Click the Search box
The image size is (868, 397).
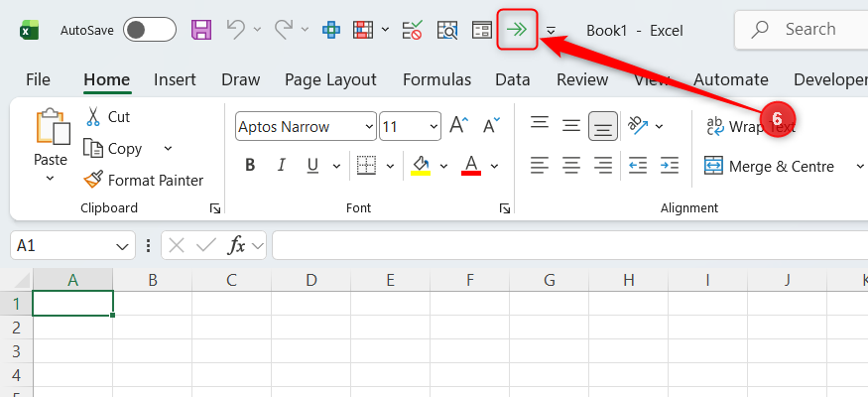point(801,30)
